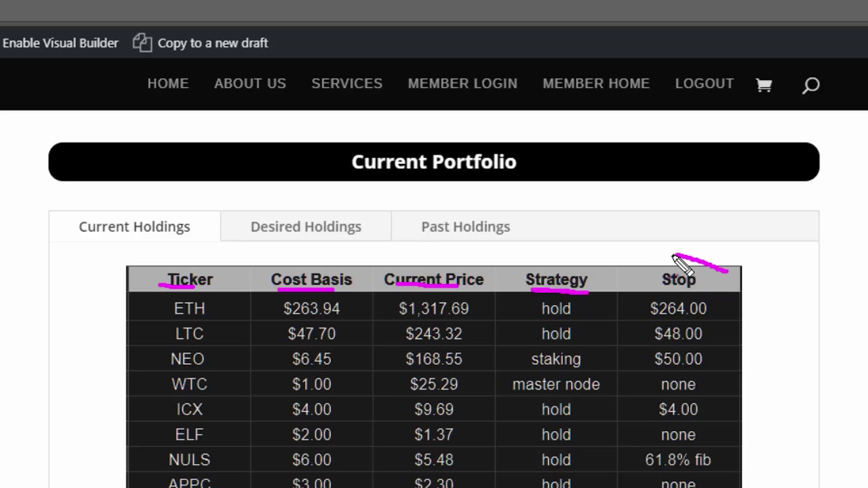Screen dimensions: 868x488
Task: Select the ICX ticker cell
Action: 189,409
